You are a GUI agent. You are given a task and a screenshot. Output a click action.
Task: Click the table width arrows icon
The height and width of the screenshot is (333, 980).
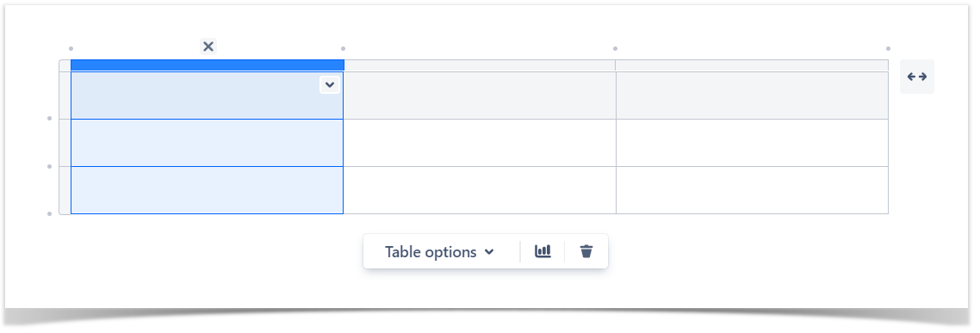[x=917, y=77]
